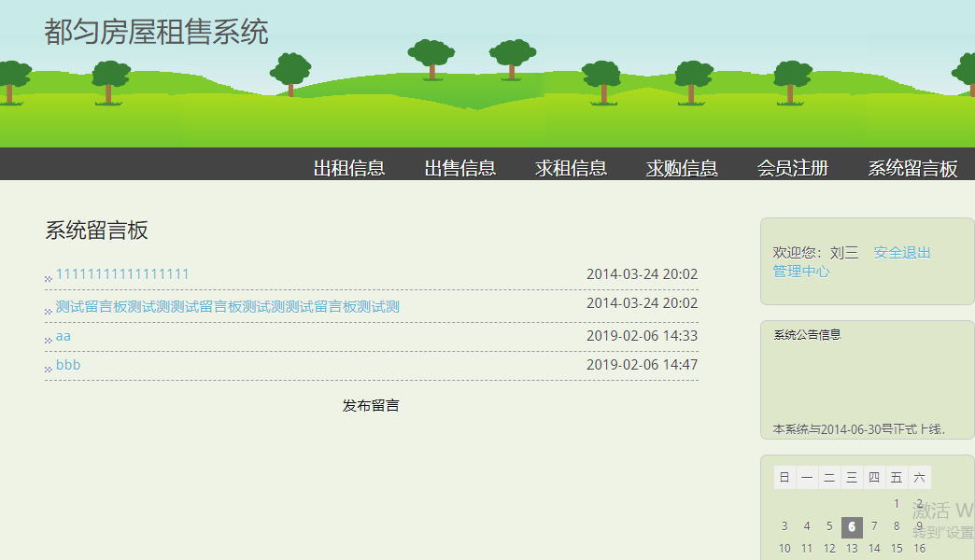Select highlighted day 6 in calendar
The height and width of the screenshot is (560, 975).
[852, 527]
